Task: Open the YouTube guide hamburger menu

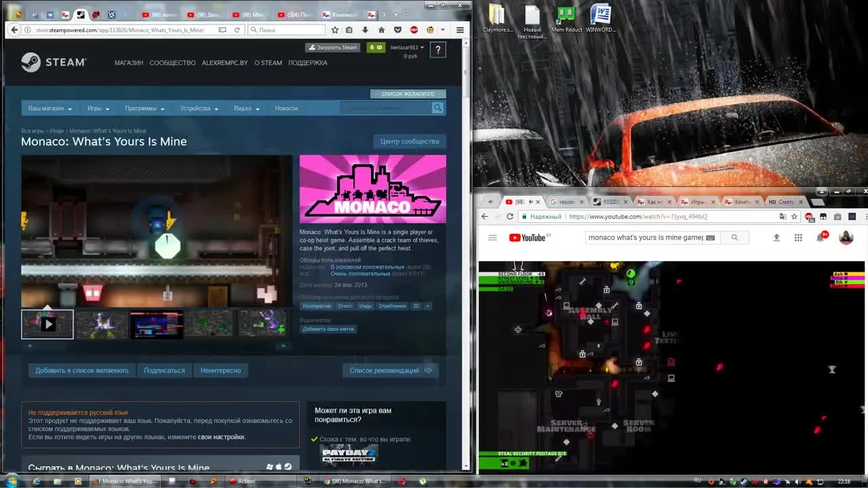Action: point(493,238)
